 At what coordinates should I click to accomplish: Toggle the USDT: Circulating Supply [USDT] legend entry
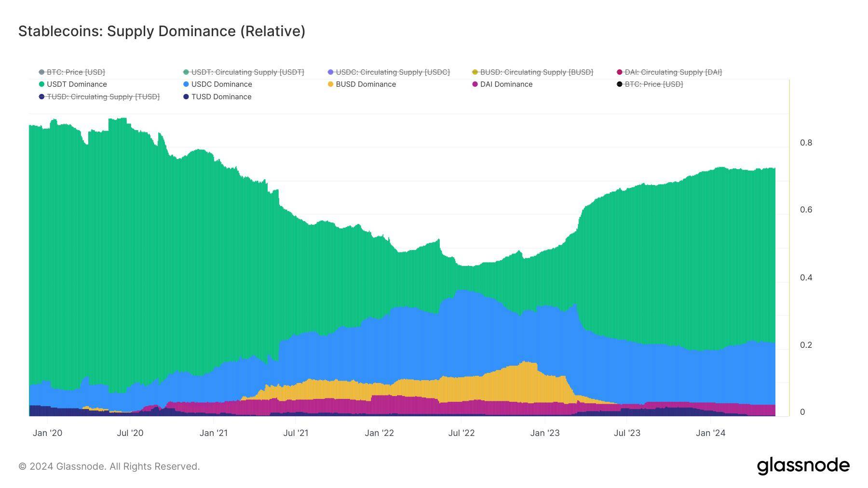pos(244,72)
